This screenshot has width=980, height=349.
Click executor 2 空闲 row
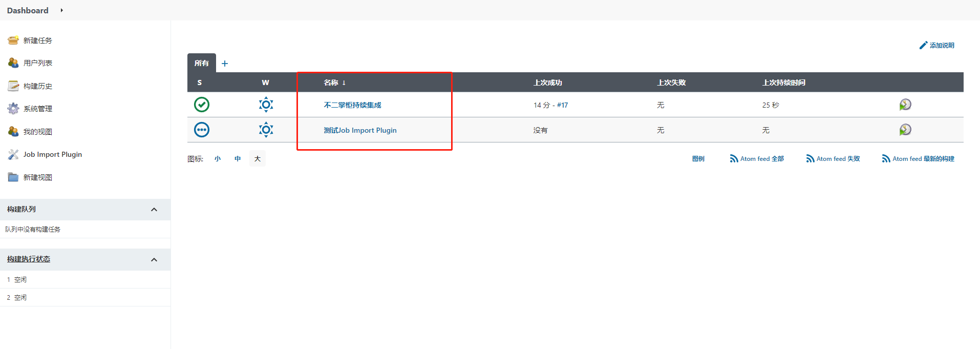coord(85,297)
